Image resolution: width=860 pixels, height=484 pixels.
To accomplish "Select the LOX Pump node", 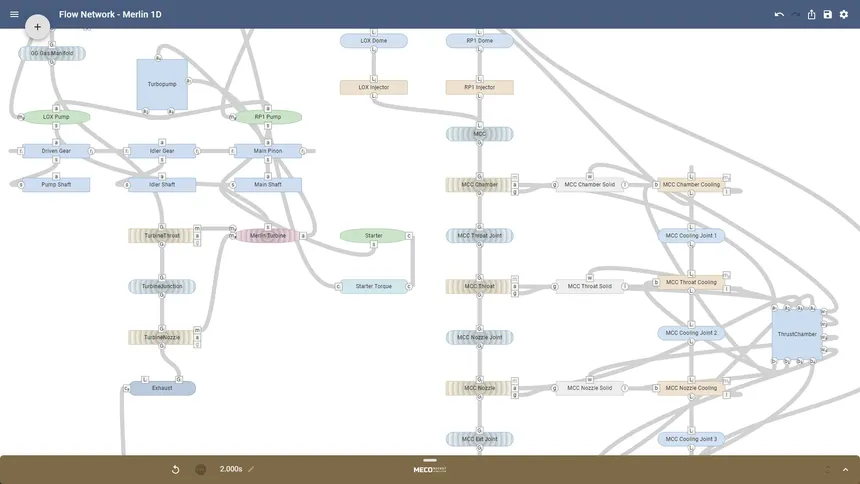I will (x=56, y=117).
